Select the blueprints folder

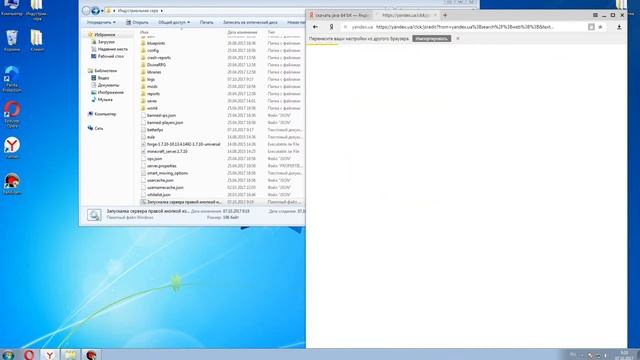coord(156,43)
